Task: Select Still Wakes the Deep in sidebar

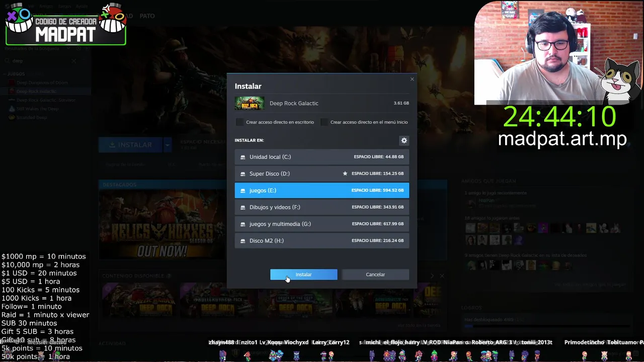Action: tap(38, 109)
